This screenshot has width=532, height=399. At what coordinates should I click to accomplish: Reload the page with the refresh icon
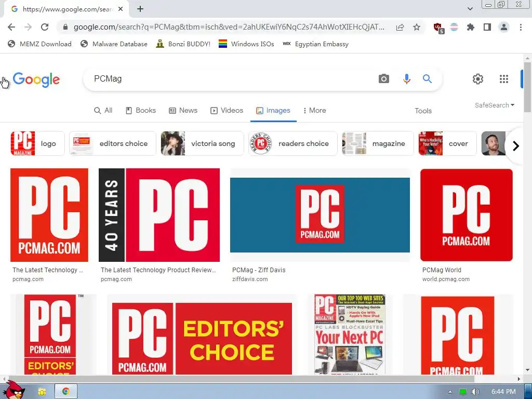pyautogui.click(x=45, y=27)
